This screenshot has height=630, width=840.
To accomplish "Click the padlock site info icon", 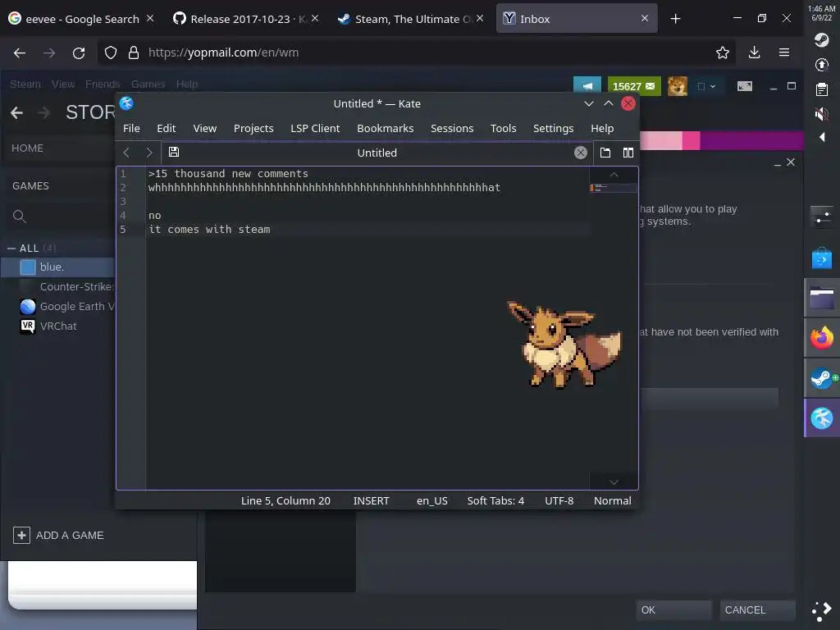I will pyautogui.click(x=134, y=52).
